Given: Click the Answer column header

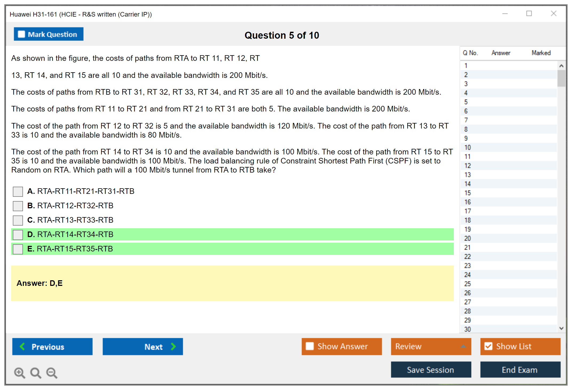Looking at the screenshot, I should (x=501, y=53).
